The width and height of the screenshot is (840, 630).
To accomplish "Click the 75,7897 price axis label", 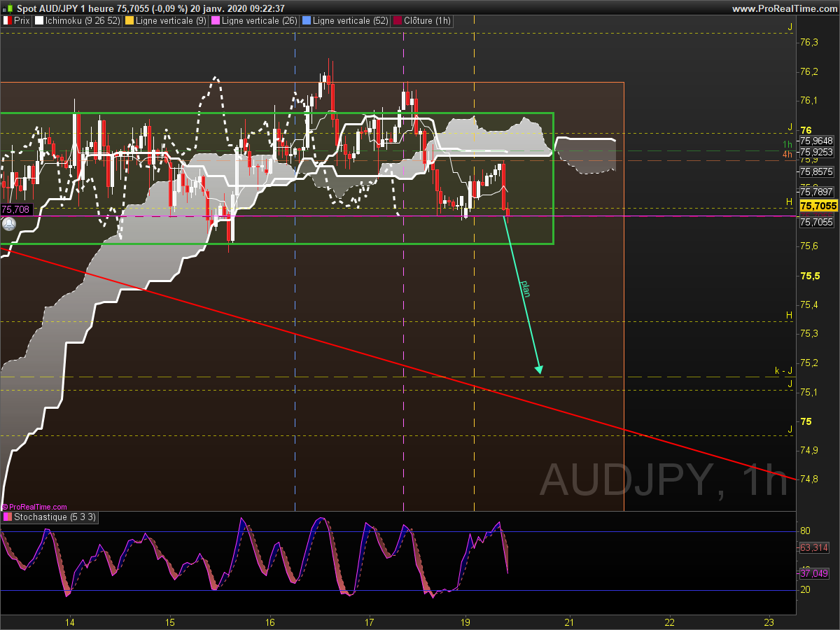I will (x=816, y=192).
